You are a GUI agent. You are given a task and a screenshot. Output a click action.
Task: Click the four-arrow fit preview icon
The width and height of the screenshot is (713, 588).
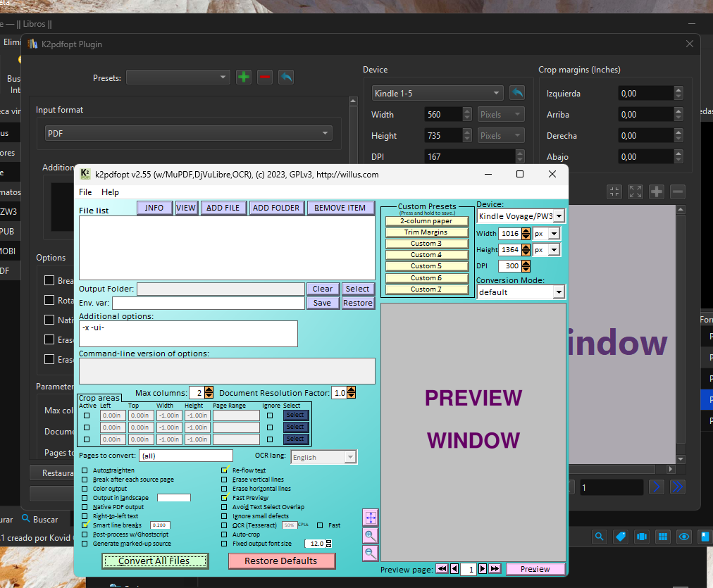[x=371, y=518]
